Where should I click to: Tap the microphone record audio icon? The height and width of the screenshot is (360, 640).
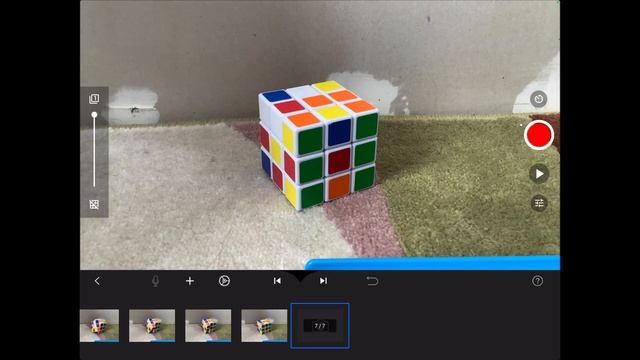point(155,281)
